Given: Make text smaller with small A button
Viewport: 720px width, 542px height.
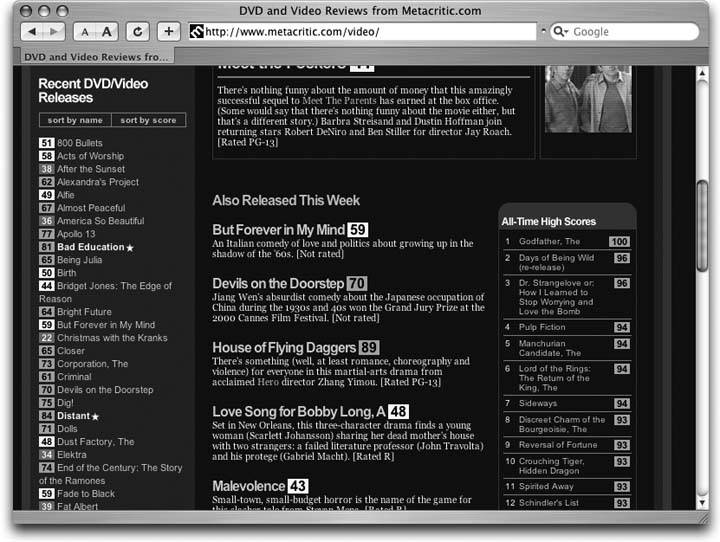Looking at the screenshot, I should [x=86, y=32].
